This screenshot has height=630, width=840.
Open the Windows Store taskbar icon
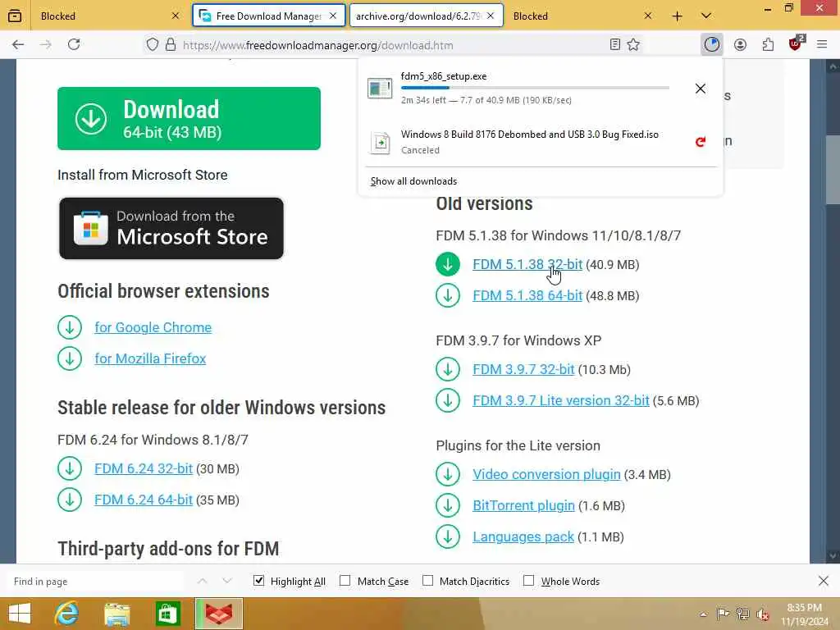coord(167,614)
